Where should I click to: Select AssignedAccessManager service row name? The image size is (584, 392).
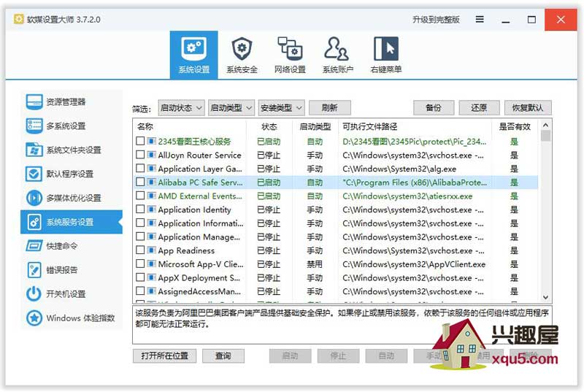pos(199,291)
